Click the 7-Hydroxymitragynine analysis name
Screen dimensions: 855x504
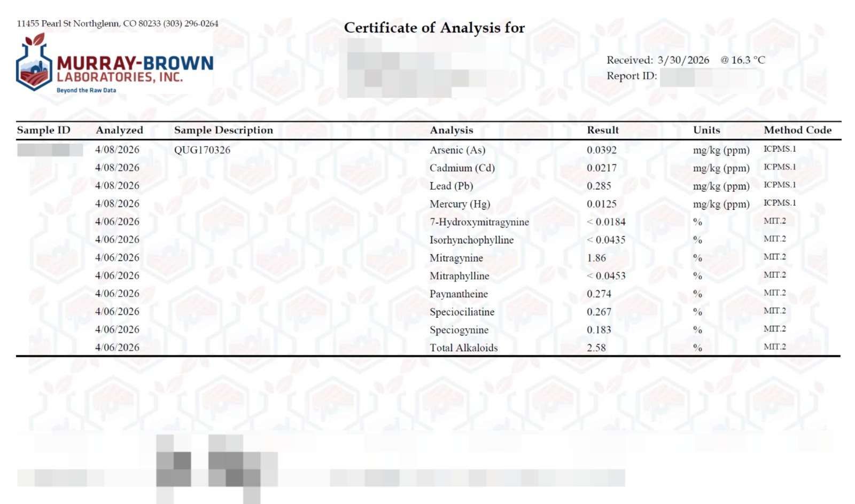click(479, 222)
